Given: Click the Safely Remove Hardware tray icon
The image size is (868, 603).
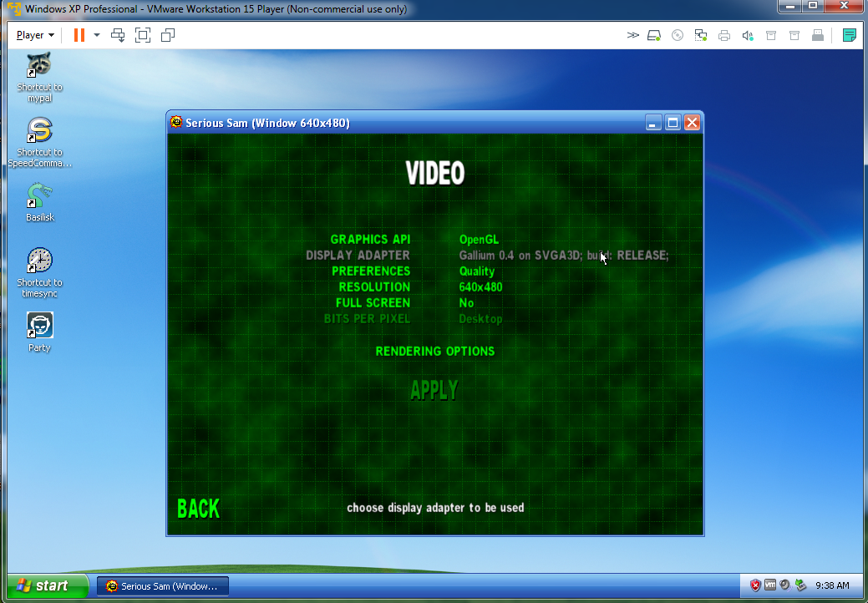Looking at the screenshot, I should (x=800, y=585).
